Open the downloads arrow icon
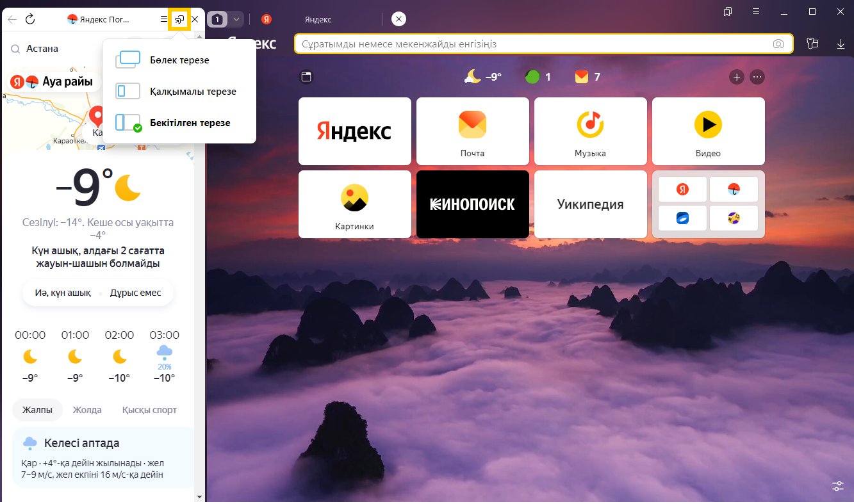Screen dimensions: 854x504 coord(841,44)
